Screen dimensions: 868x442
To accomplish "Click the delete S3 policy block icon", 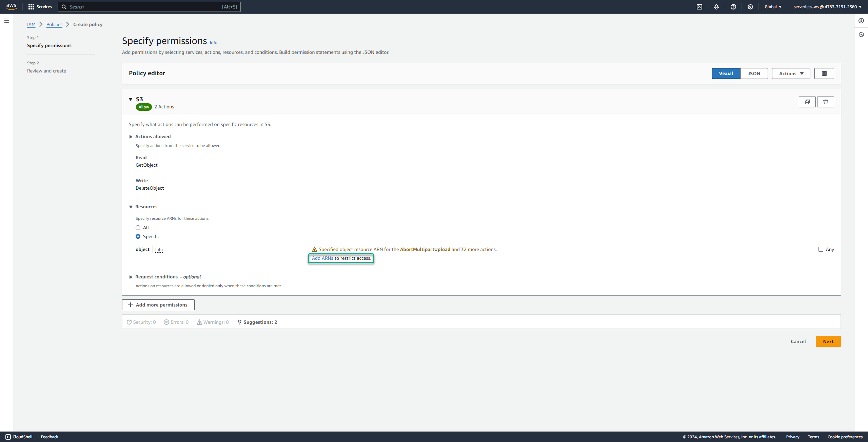I will tap(826, 102).
